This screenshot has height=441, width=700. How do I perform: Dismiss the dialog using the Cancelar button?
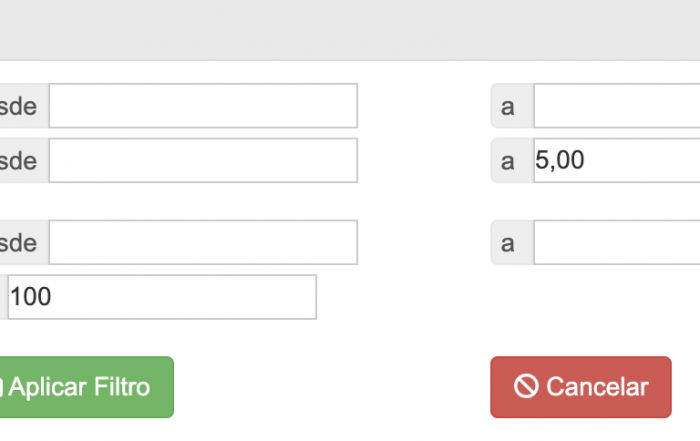point(581,387)
